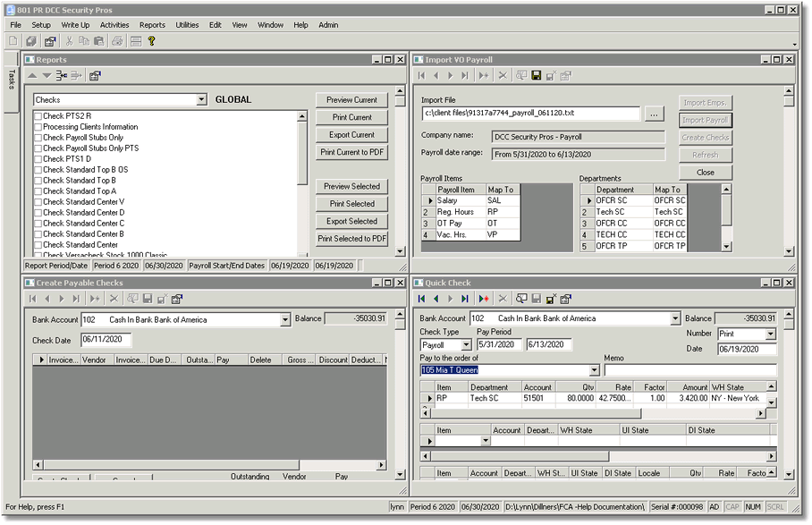812x525 pixels.
Task: Click the Preview Current button
Action: point(351,100)
